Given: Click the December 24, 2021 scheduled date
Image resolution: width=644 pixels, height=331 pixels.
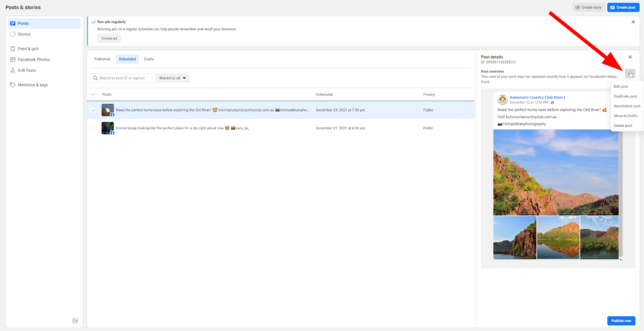Looking at the screenshot, I should coord(341,110).
